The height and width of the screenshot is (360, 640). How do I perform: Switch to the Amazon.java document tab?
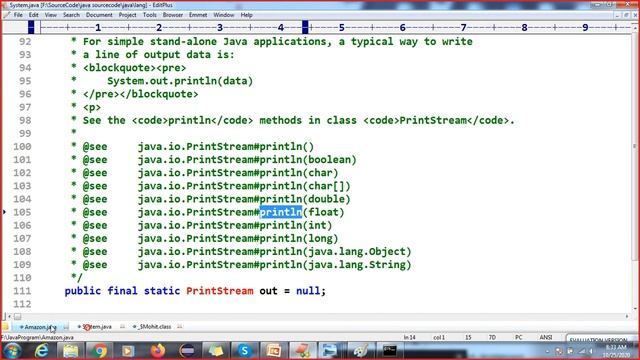tap(40, 327)
